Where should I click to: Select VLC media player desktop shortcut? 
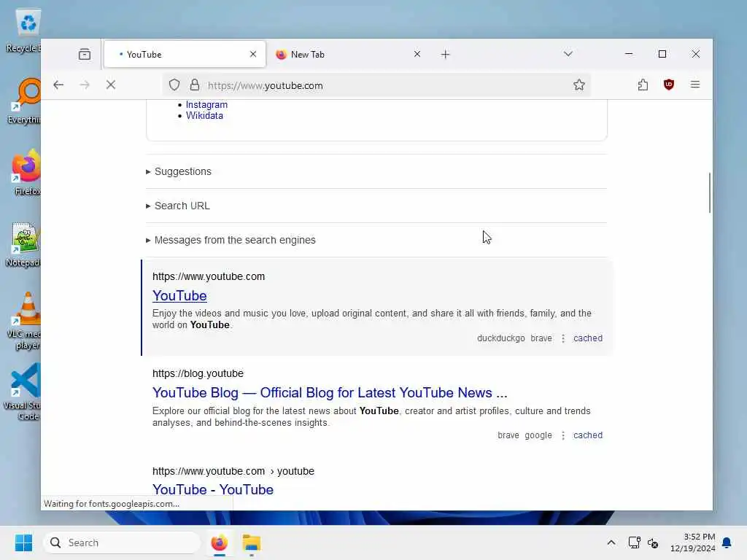pos(25,321)
